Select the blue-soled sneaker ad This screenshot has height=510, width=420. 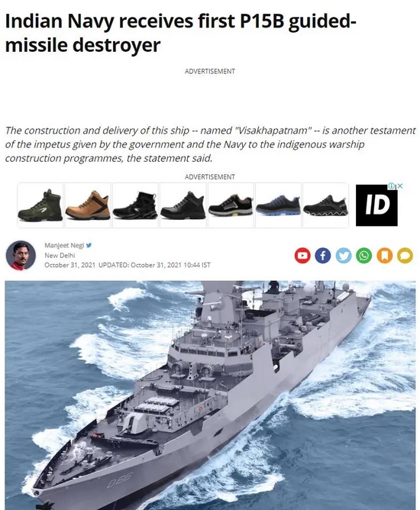(278, 205)
